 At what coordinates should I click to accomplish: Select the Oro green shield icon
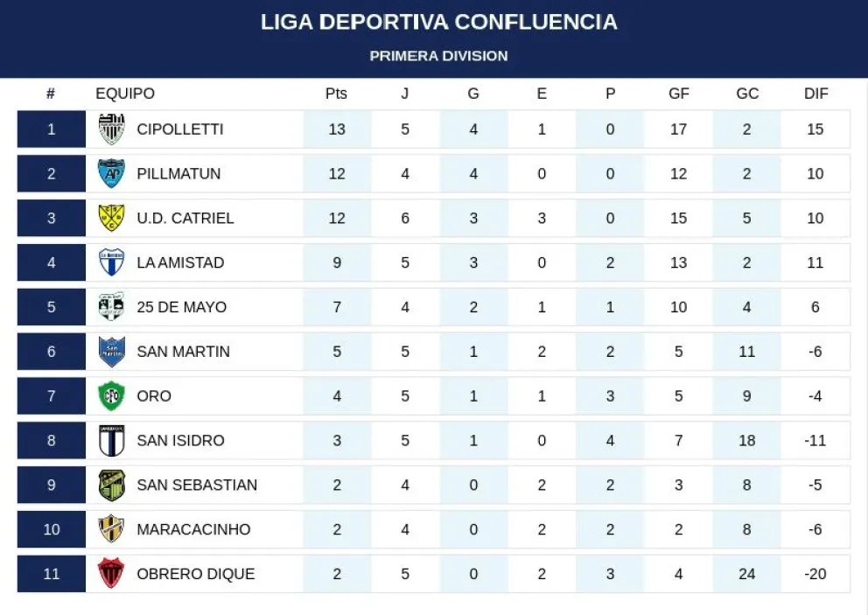111,396
